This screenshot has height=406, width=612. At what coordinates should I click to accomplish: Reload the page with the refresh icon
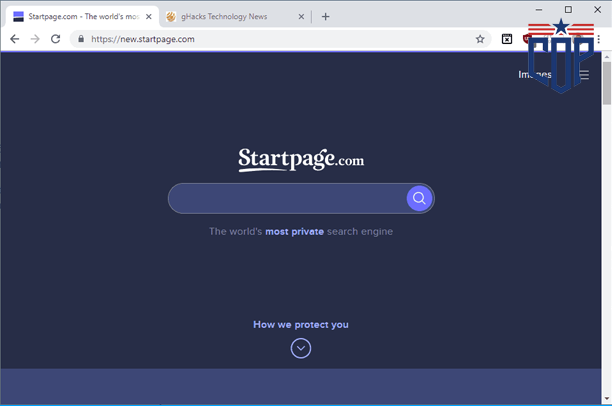tap(56, 39)
